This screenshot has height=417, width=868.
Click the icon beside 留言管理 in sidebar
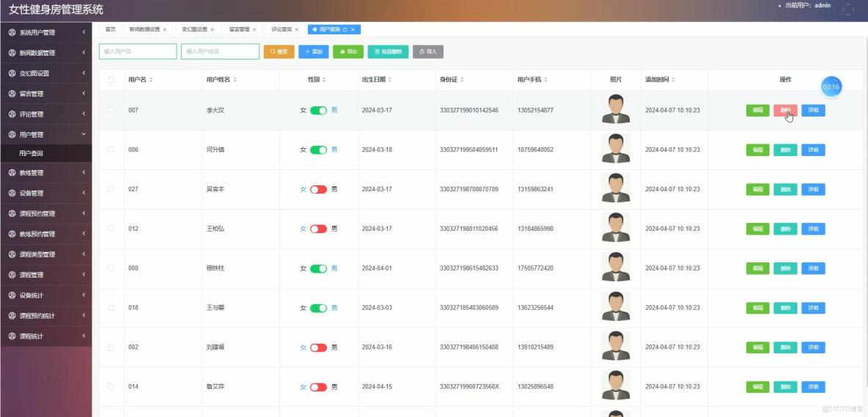[12, 94]
